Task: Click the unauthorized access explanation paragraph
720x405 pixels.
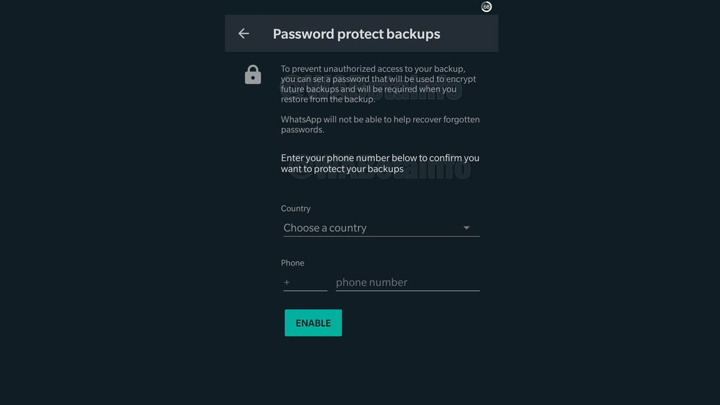Action: pos(378,84)
